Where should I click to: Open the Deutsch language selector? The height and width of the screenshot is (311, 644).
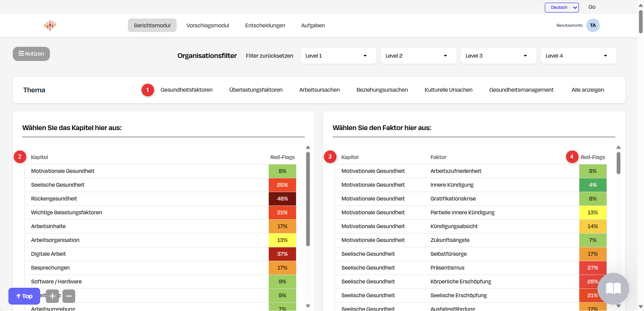coord(561,7)
